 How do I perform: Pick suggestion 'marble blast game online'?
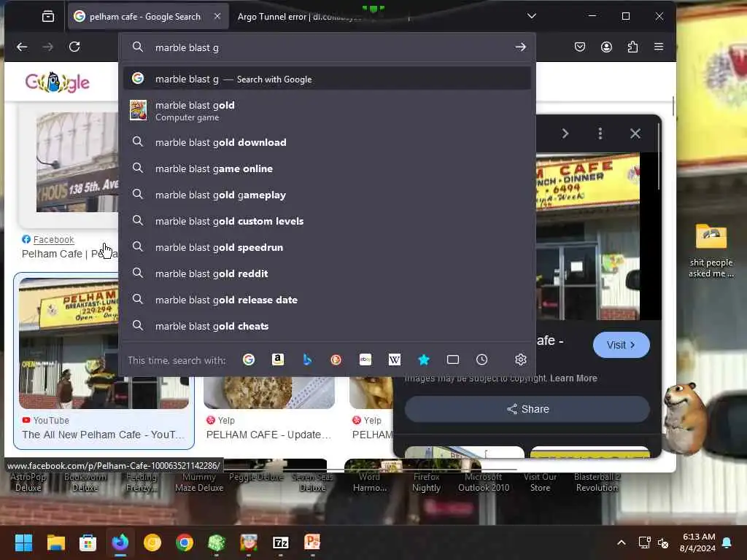pyautogui.click(x=327, y=168)
